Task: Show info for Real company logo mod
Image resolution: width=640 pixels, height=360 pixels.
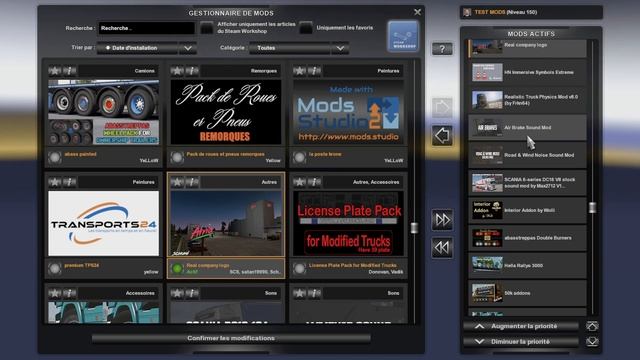Action: tap(192, 182)
